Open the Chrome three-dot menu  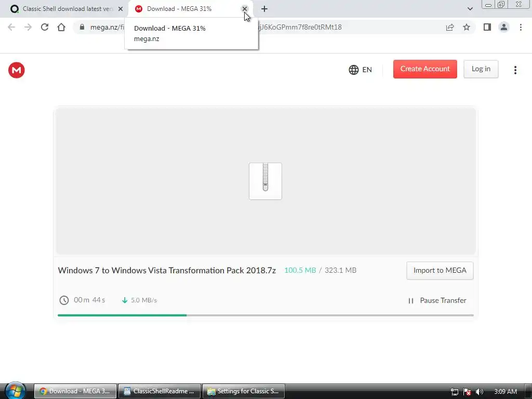point(521,27)
